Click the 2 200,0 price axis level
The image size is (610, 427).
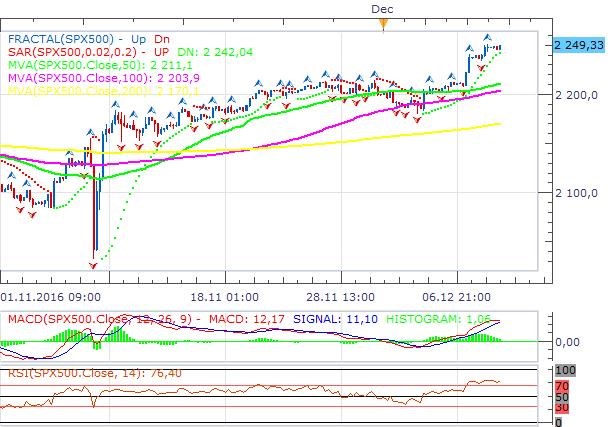pos(574,95)
